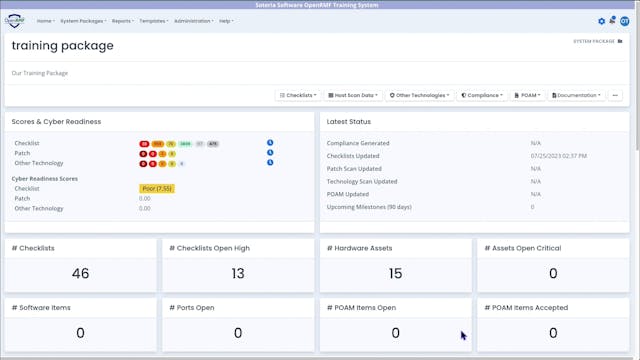Click the gray badge in Other Technology row
640x360 pixels.
coord(182,164)
